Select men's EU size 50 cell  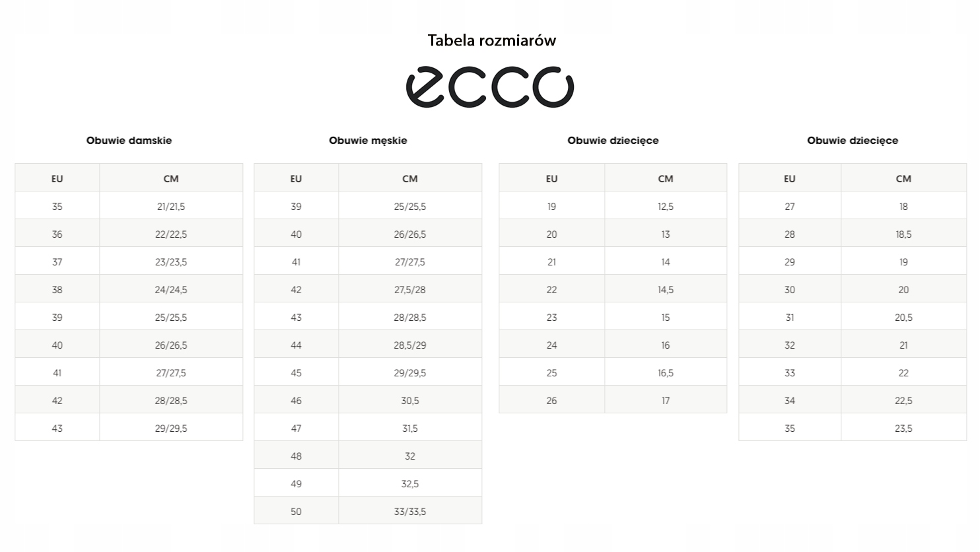(x=296, y=512)
